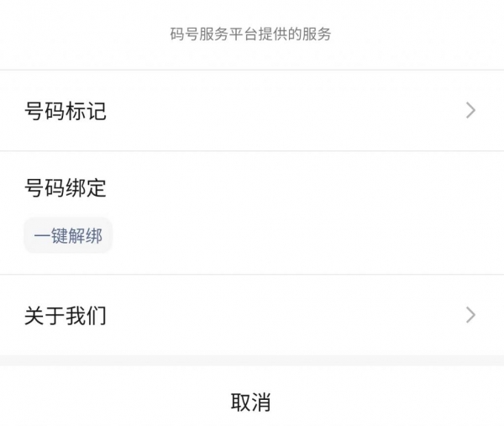This screenshot has width=504, height=426.
Task: Cancel the service action sheet
Action: [251, 402]
